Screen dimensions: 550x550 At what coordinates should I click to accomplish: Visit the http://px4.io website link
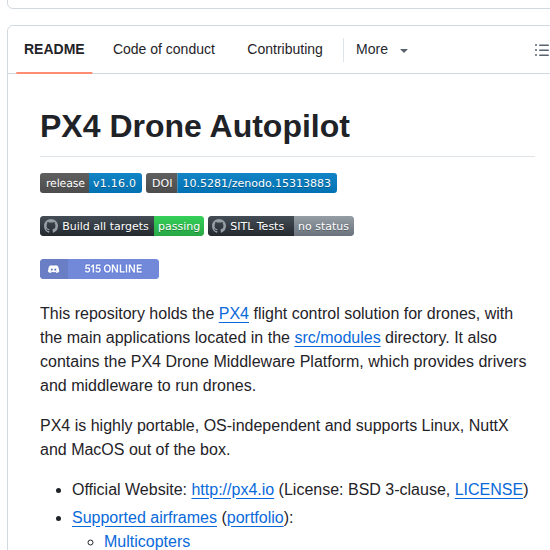233,490
